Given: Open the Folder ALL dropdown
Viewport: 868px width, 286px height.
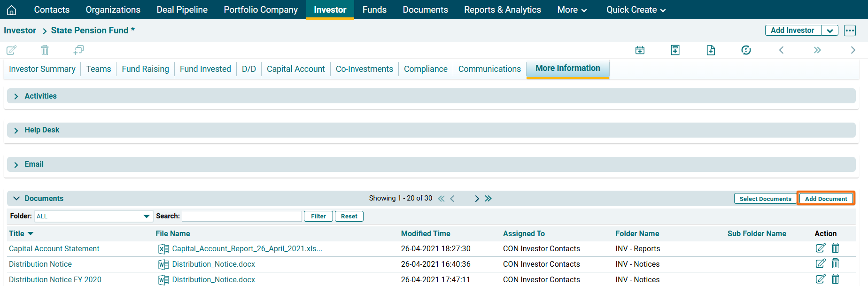Looking at the screenshot, I should [93, 216].
